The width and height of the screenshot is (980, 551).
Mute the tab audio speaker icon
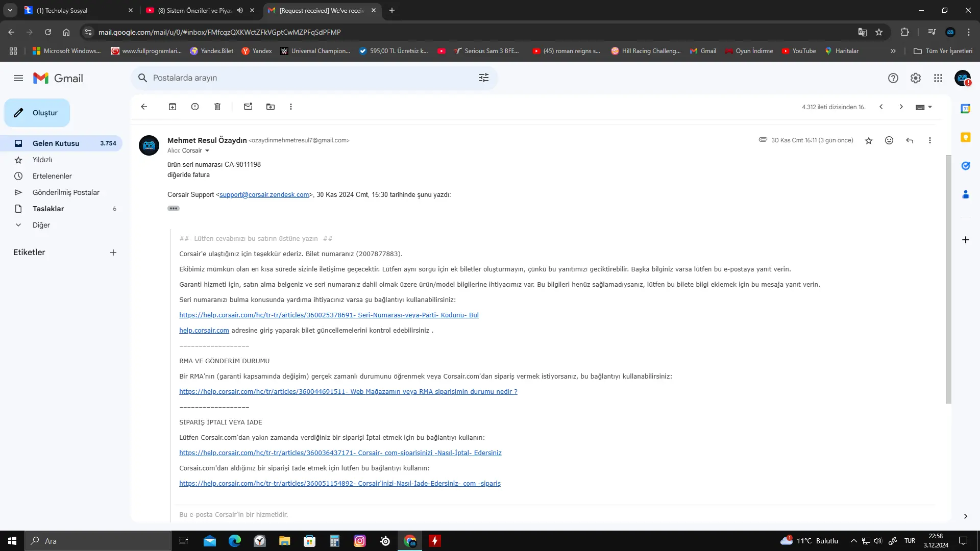240,10
